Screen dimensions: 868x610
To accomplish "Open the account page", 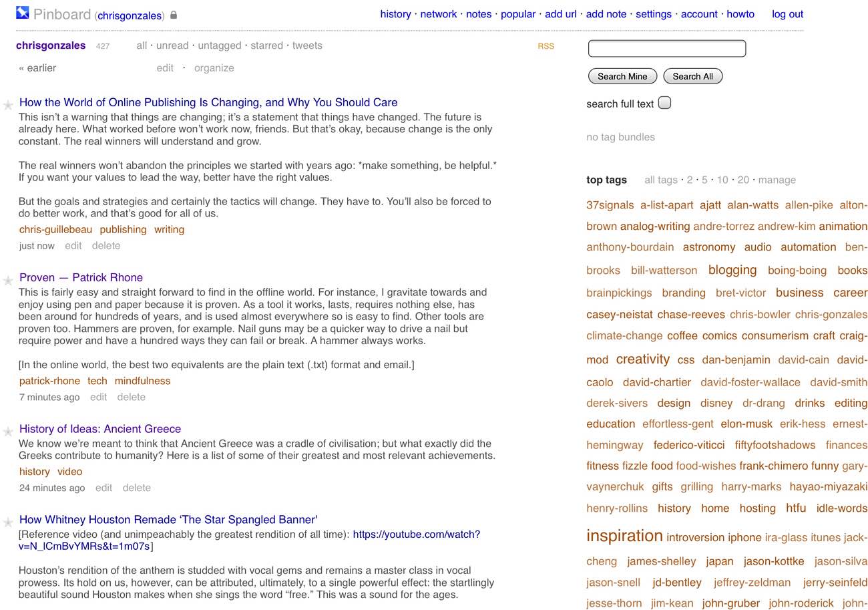I will coord(699,14).
